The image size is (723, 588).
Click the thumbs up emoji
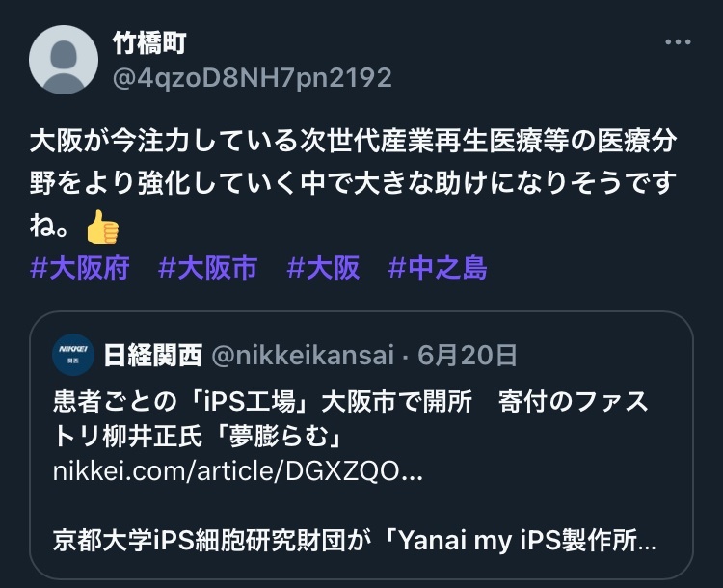[x=102, y=227]
